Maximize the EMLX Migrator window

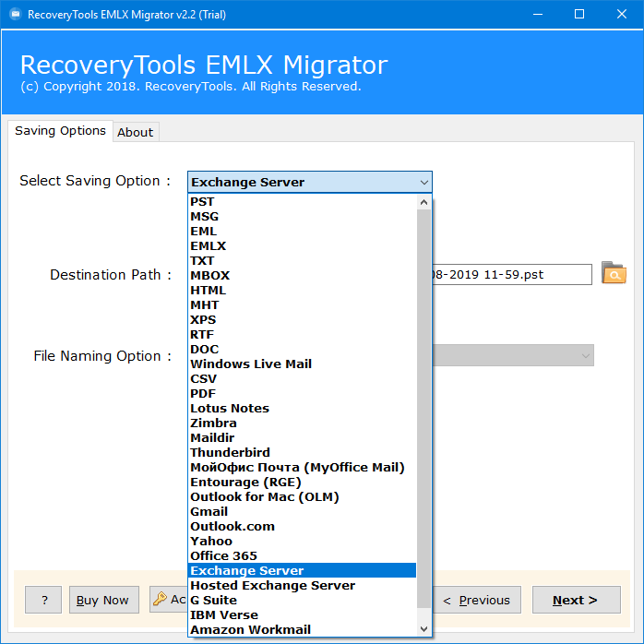pyautogui.click(x=579, y=15)
